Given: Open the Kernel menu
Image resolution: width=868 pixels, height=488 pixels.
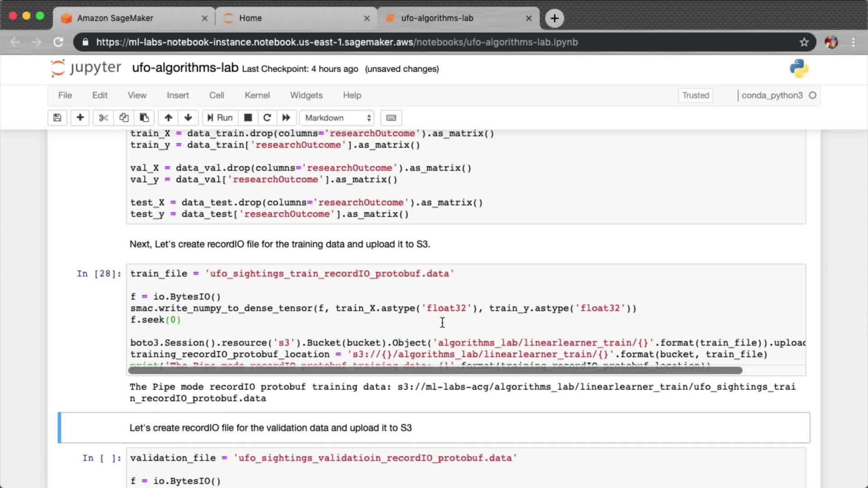Looking at the screenshot, I should [257, 95].
